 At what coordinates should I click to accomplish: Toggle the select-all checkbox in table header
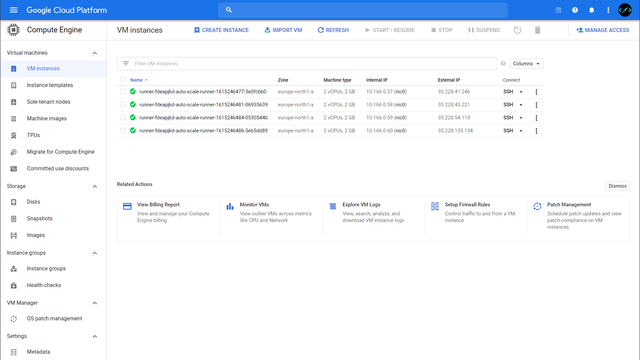point(123,80)
